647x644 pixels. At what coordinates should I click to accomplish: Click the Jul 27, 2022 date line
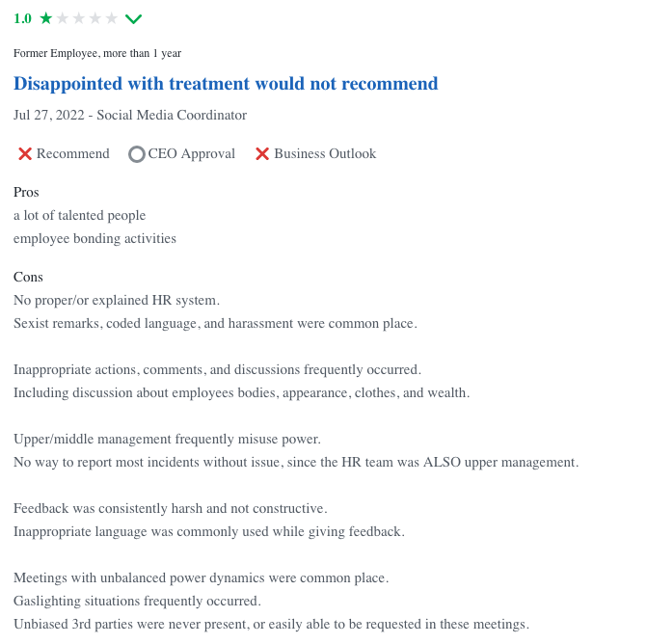click(x=130, y=115)
